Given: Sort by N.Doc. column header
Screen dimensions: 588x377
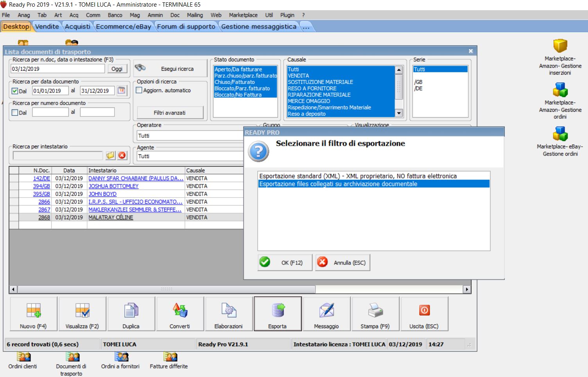Looking at the screenshot, I should 35,170.
